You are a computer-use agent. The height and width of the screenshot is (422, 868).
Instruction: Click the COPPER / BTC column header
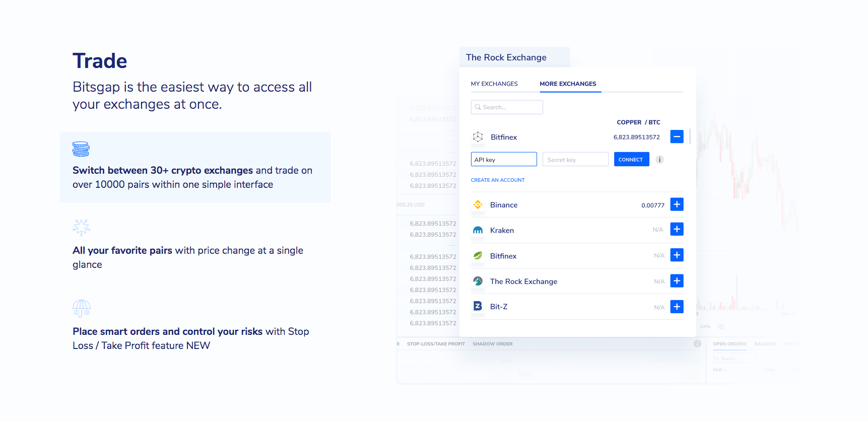(x=638, y=122)
